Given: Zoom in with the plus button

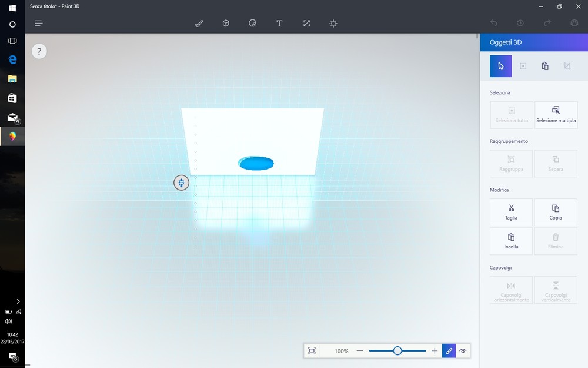Looking at the screenshot, I should click(435, 351).
